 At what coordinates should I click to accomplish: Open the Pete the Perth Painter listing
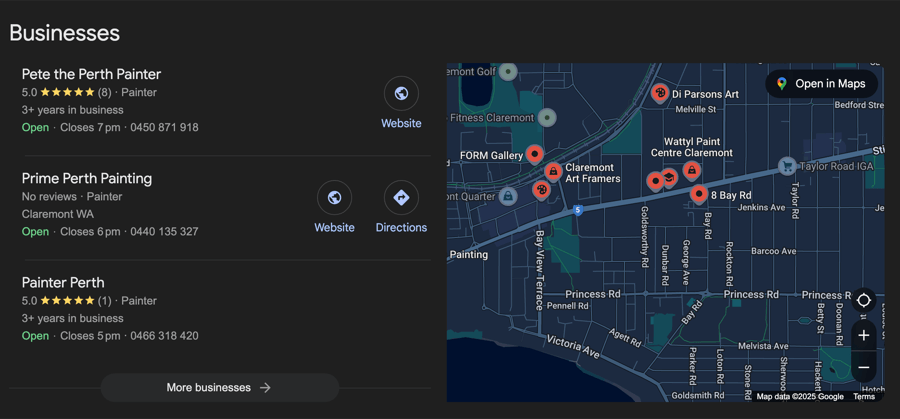[91, 74]
